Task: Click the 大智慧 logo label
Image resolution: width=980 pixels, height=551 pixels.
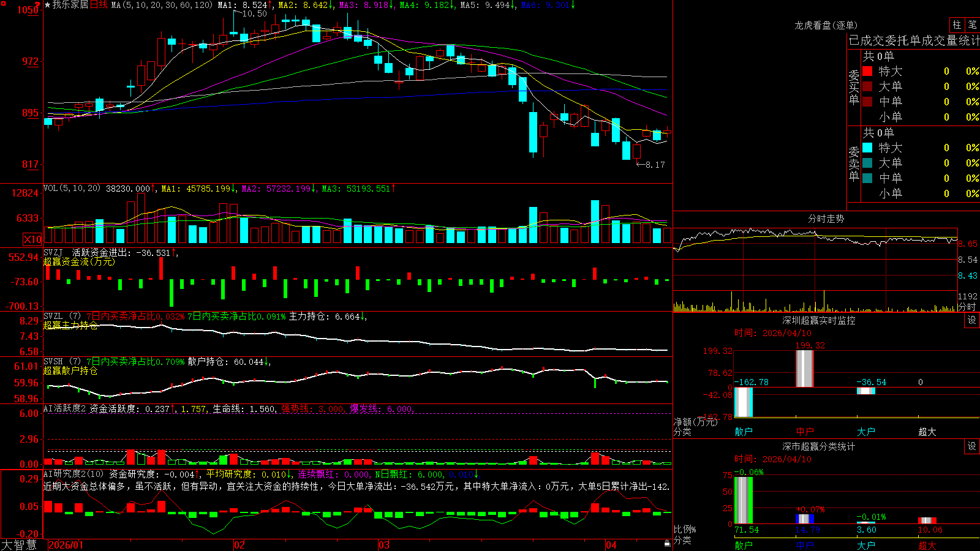Action: click(19, 545)
